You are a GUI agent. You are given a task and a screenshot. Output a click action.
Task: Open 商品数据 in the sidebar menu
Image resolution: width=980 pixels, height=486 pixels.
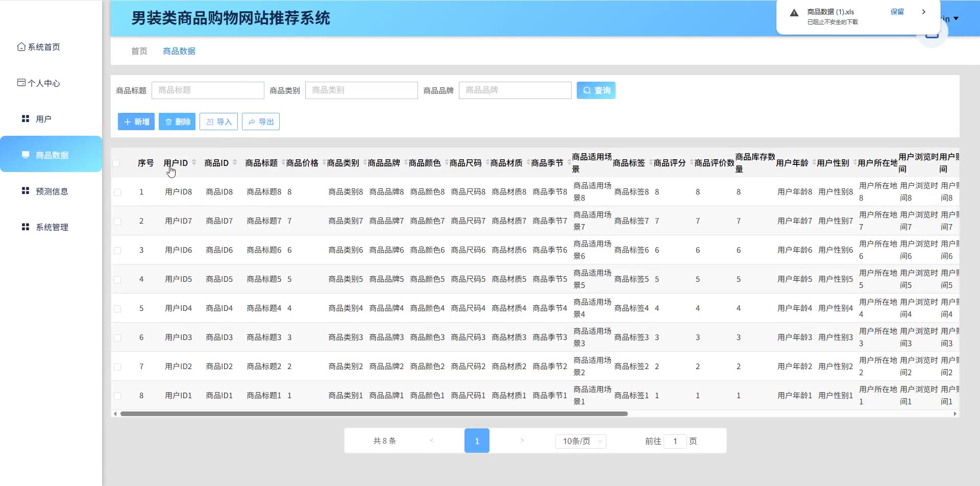click(x=52, y=155)
